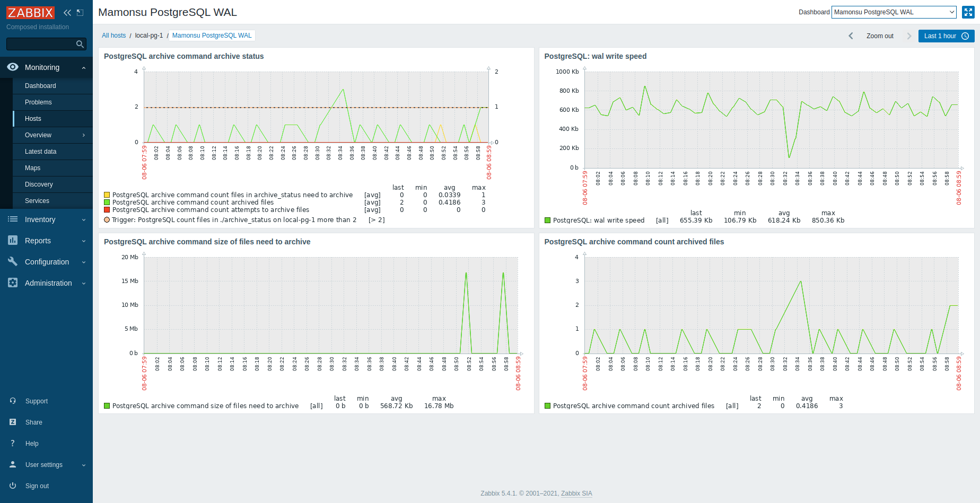Click the archive command archive status graph

tap(316, 107)
